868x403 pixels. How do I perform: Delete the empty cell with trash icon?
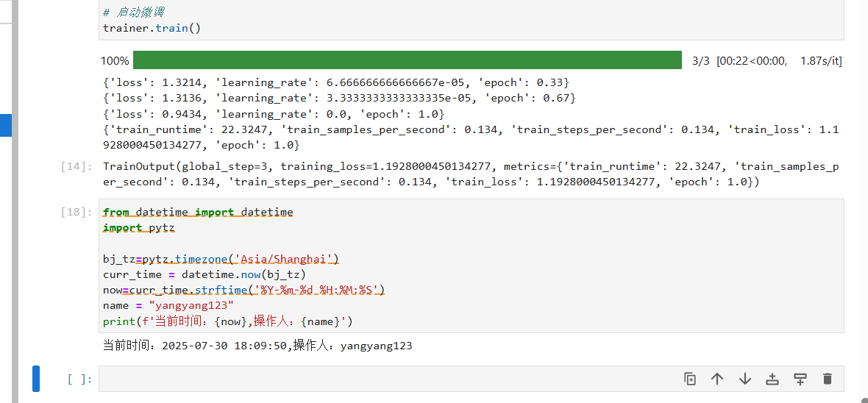click(x=828, y=379)
